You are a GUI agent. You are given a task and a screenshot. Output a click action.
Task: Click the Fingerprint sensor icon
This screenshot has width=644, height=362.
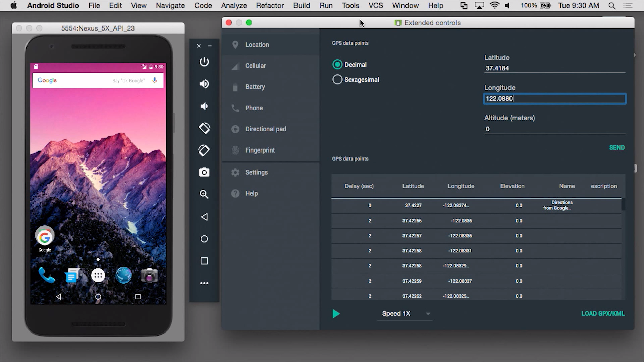[235, 150]
